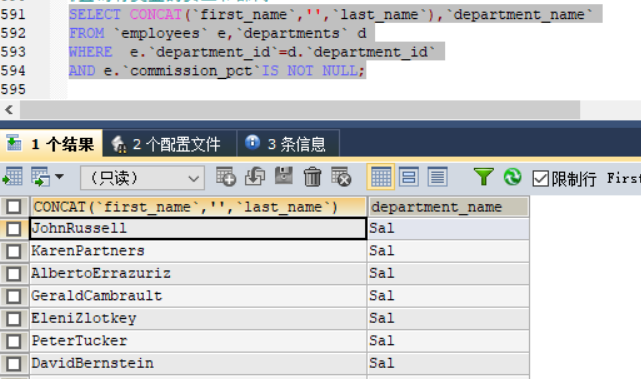Select the AlbertoErrazuriz cell
Screen dimensions: 641x379
tap(198, 274)
